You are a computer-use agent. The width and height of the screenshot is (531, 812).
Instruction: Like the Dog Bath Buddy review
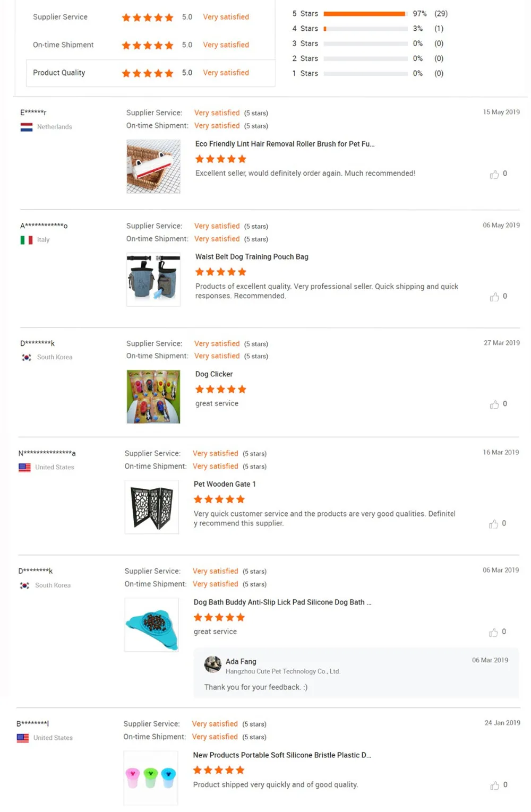(x=493, y=633)
